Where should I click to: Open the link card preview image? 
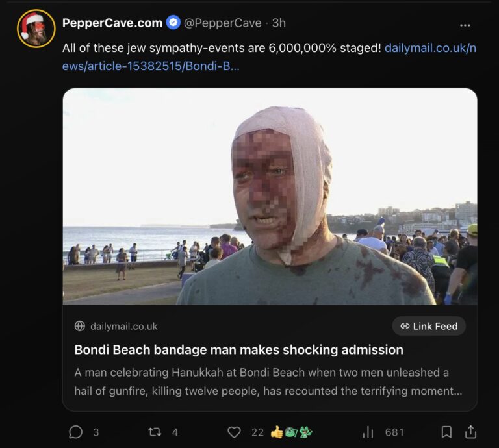point(270,196)
